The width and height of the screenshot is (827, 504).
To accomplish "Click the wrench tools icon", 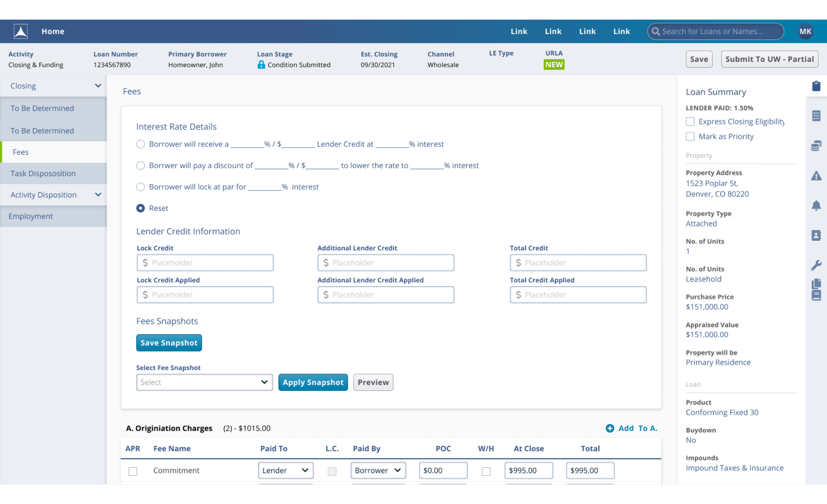I will pos(816,265).
